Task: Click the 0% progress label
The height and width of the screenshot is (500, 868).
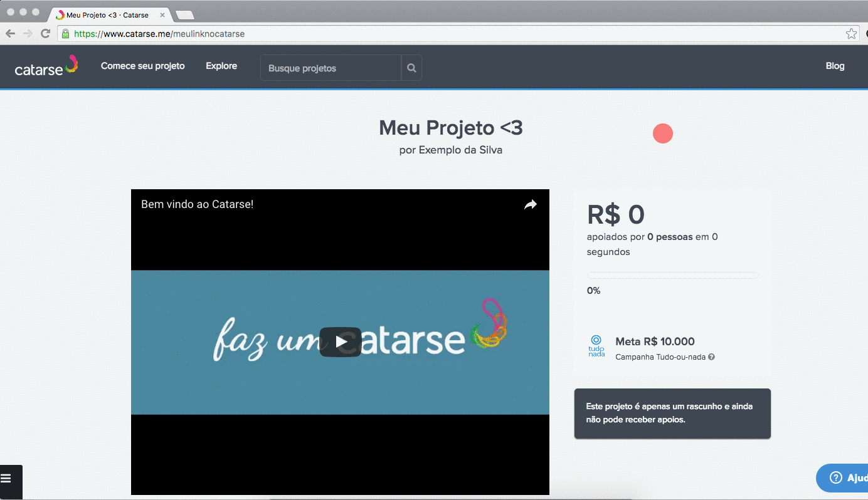Action: [594, 291]
